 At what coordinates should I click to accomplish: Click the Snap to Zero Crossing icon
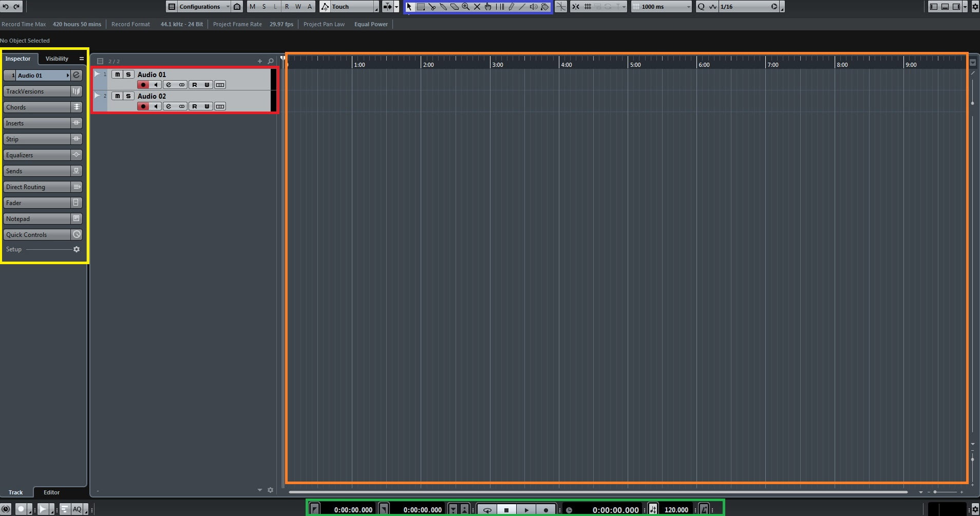click(x=561, y=7)
